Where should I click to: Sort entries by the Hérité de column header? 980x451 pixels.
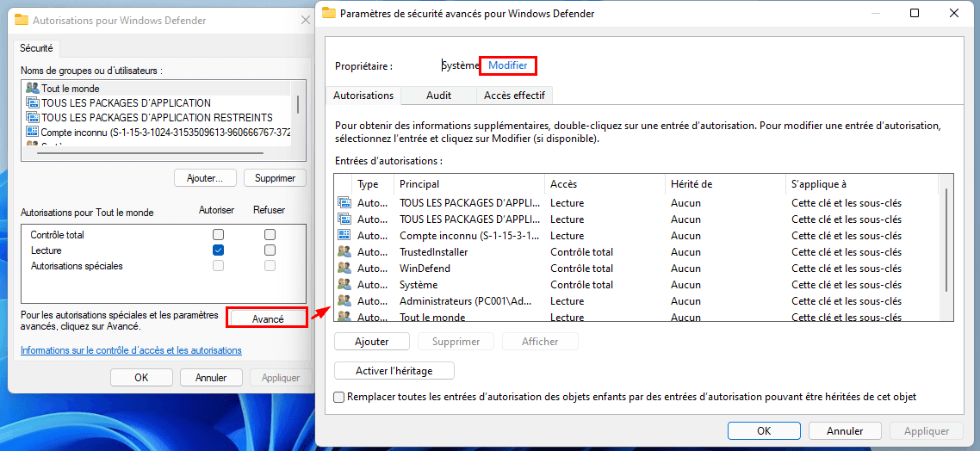click(x=725, y=184)
